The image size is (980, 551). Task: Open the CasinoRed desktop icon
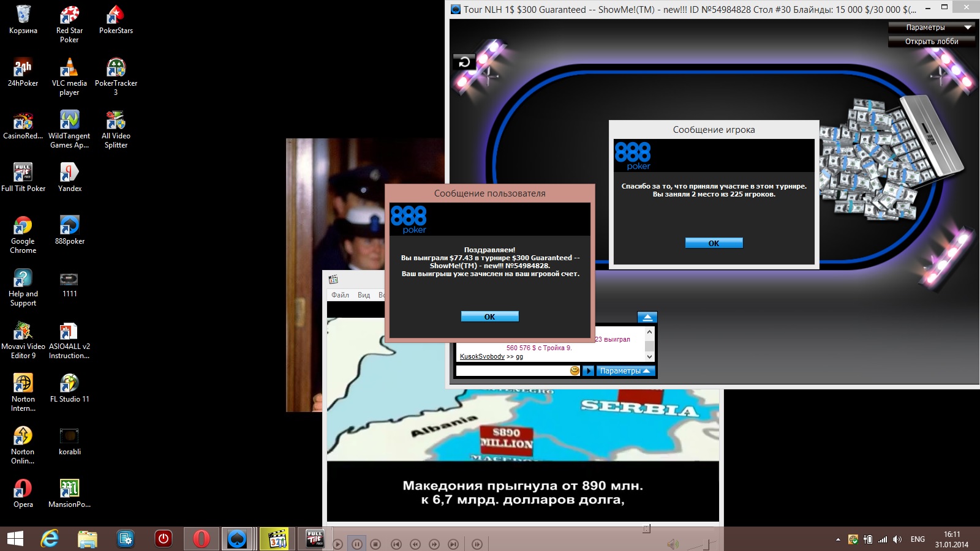point(23,125)
